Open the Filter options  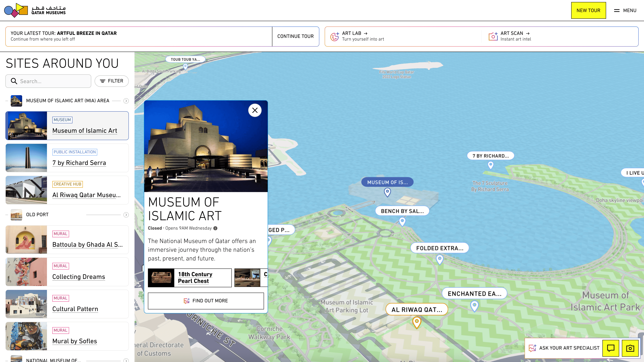tap(112, 81)
